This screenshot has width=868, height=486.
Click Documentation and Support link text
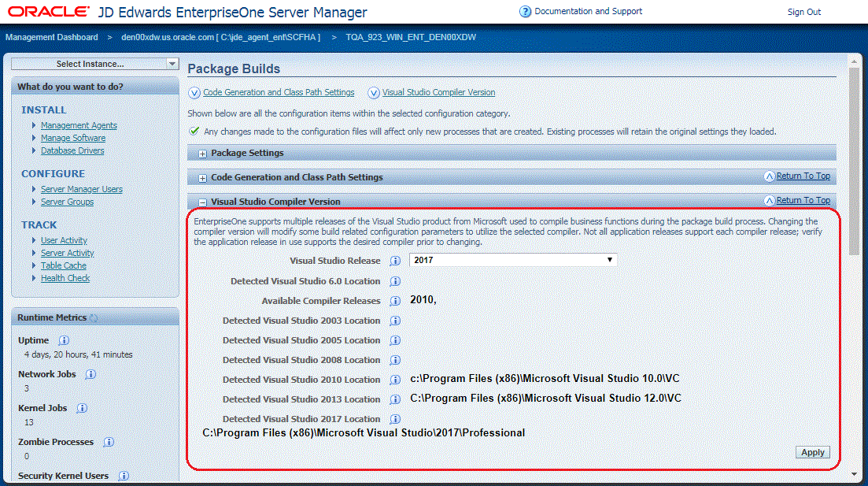pos(588,11)
